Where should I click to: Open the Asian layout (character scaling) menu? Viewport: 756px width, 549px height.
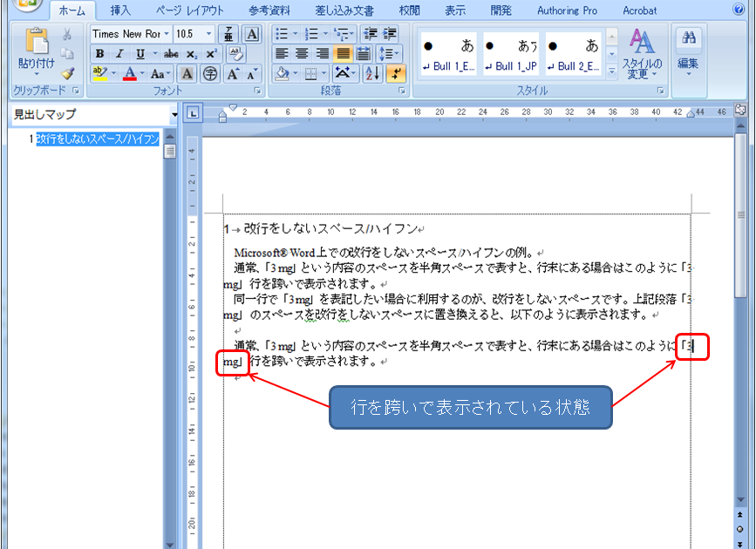(344, 74)
